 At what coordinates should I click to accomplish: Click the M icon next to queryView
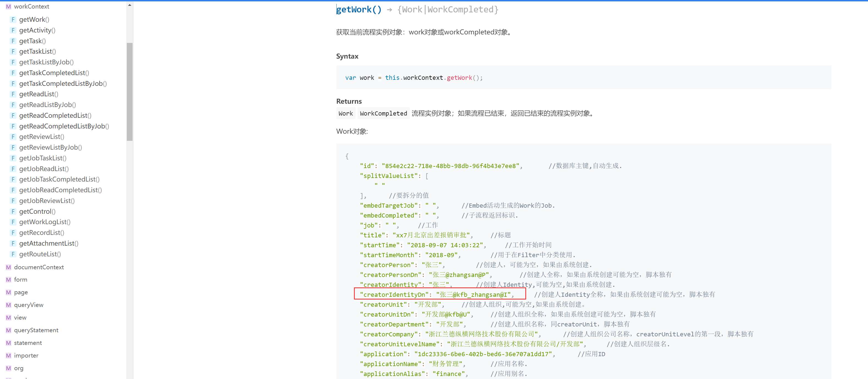(9, 305)
